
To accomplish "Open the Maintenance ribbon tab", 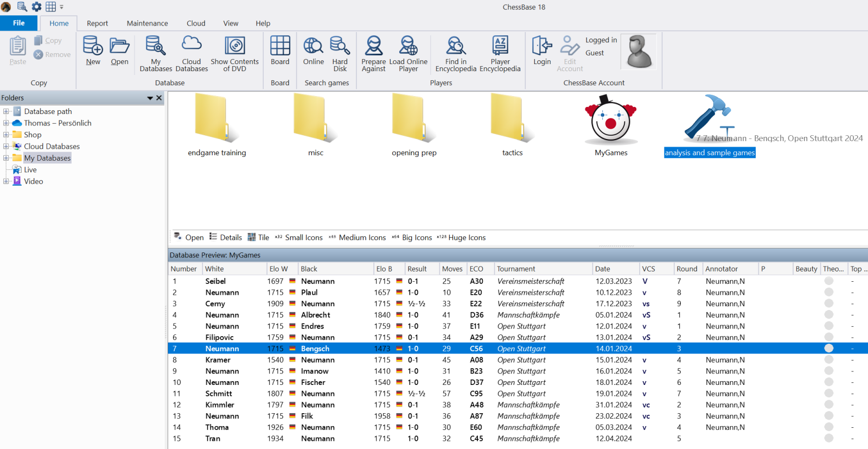I will [x=147, y=23].
